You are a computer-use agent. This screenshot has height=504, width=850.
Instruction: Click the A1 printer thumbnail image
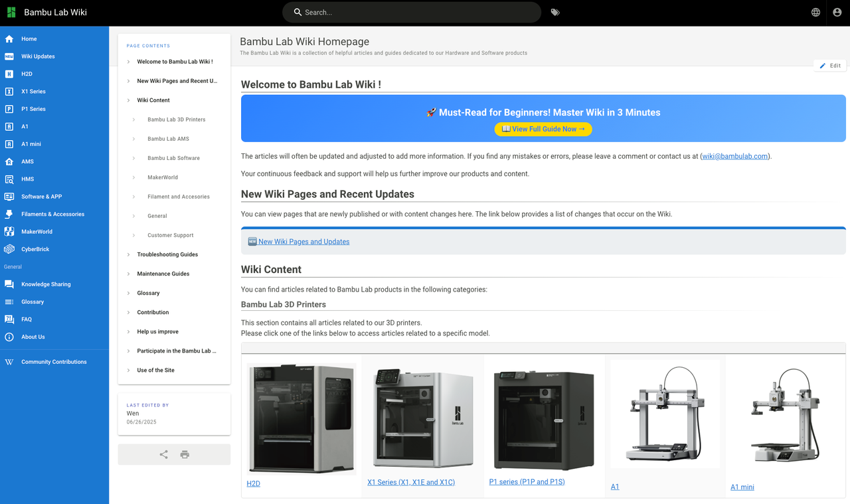coord(665,414)
